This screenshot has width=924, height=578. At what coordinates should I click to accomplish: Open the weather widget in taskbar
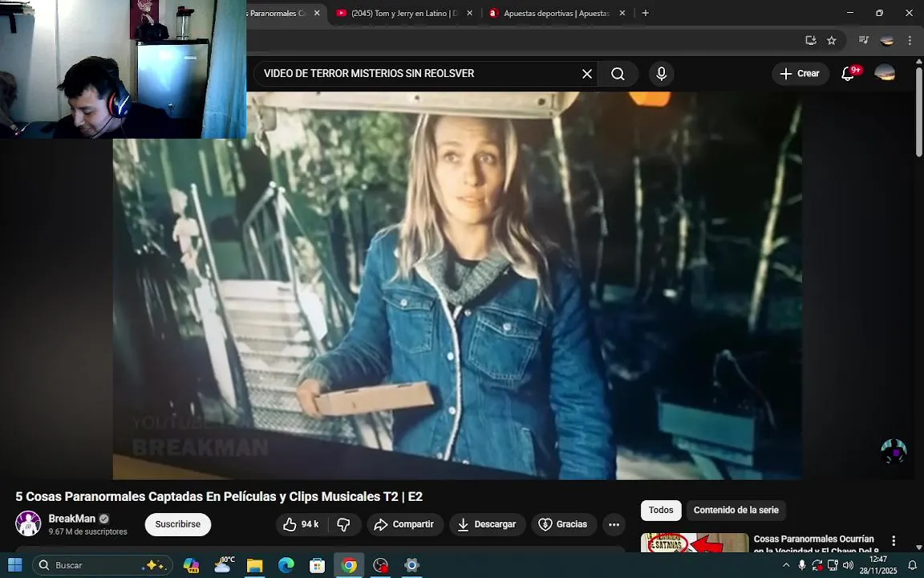224,565
